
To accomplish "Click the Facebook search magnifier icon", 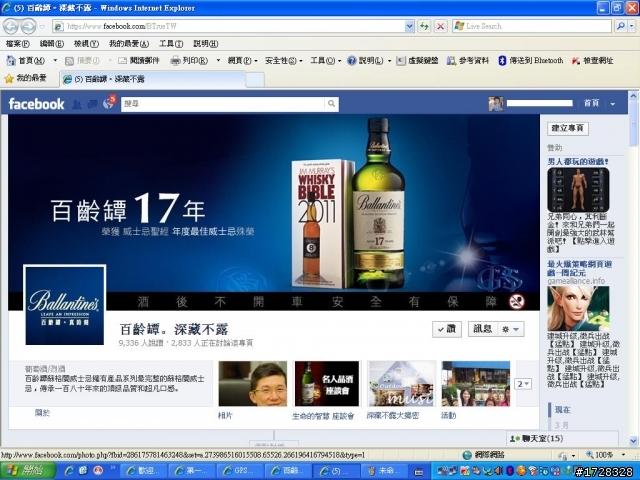I will (331, 104).
